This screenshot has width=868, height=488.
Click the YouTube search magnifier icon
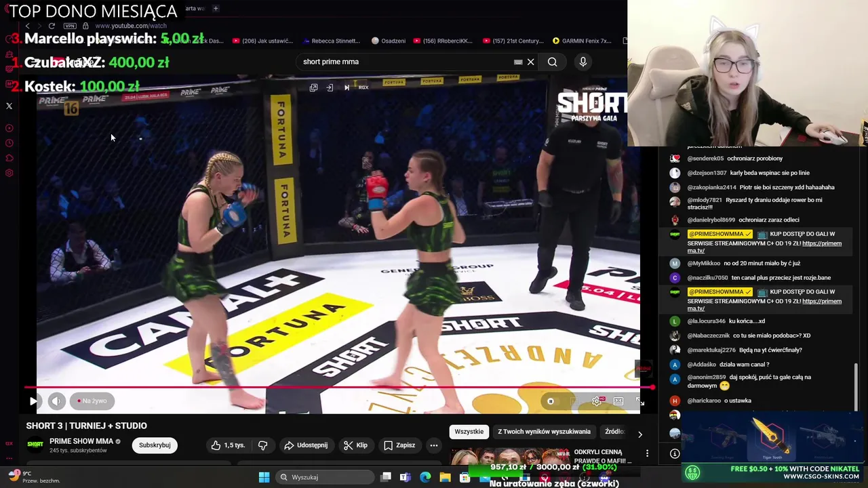pos(552,62)
